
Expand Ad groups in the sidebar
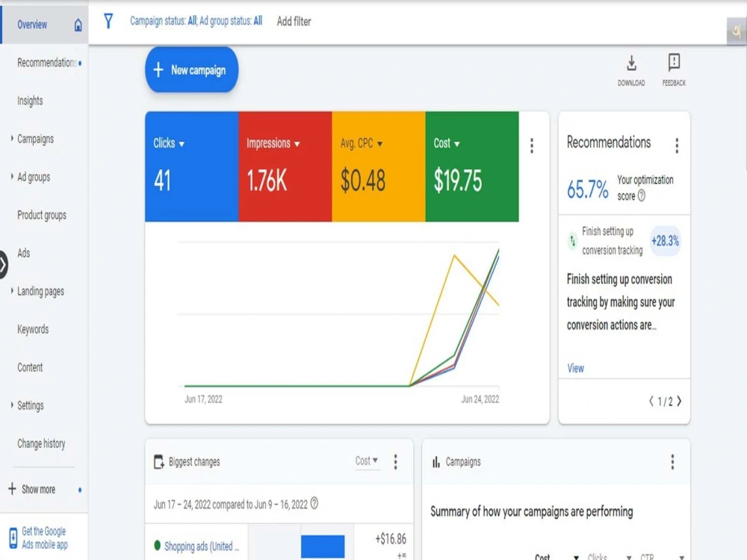(x=12, y=177)
